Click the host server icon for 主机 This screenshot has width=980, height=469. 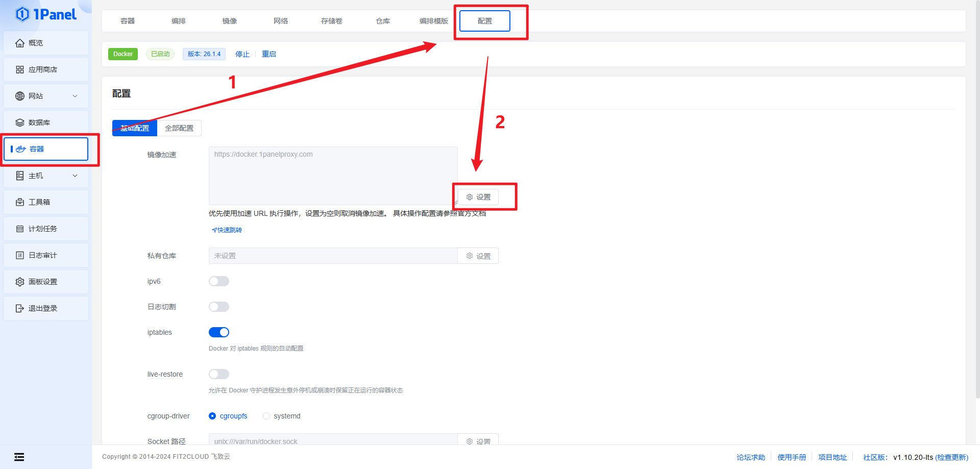pos(20,176)
